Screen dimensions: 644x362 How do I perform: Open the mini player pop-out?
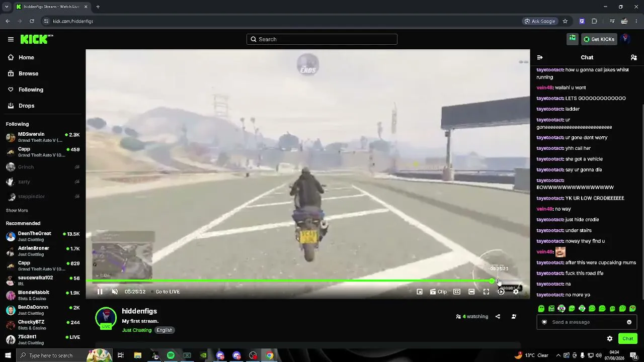click(x=420, y=292)
